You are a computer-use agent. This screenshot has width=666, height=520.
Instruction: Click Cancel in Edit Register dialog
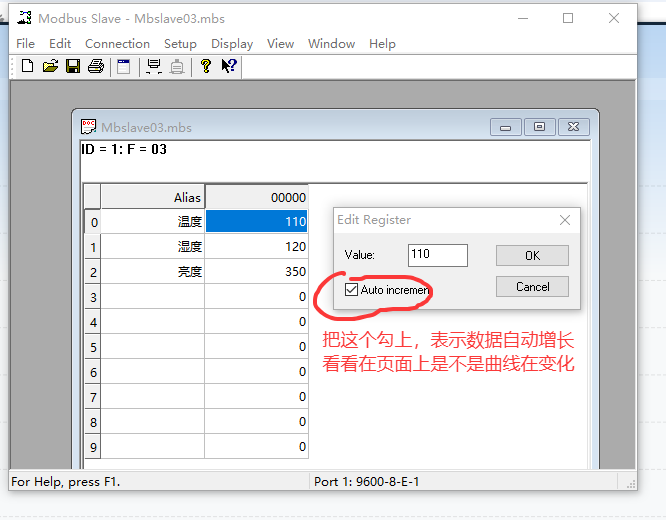tap(532, 287)
